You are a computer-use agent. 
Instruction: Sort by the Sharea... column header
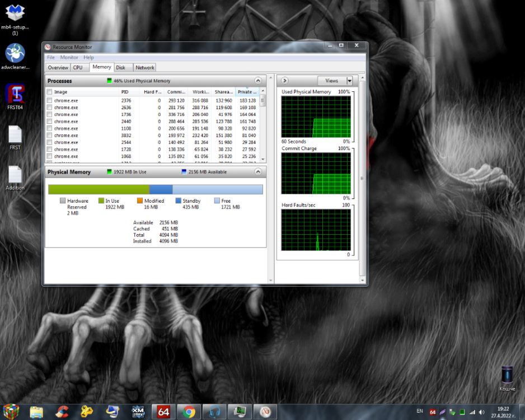pyautogui.click(x=224, y=92)
